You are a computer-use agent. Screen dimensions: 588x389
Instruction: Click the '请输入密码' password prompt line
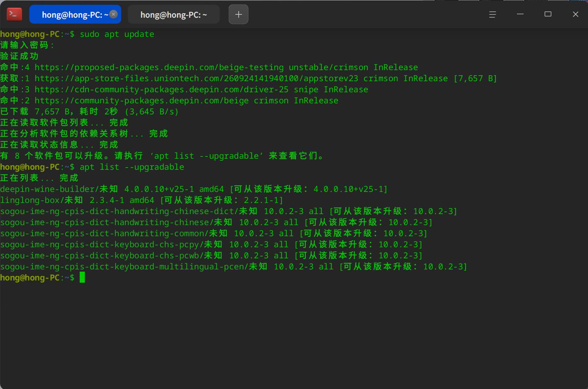click(27, 45)
